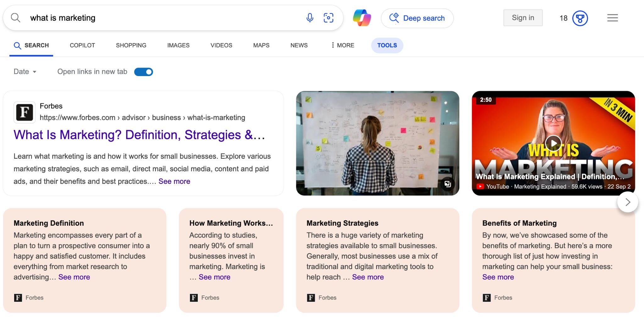Click the Sign in button

(x=523, y=18)
